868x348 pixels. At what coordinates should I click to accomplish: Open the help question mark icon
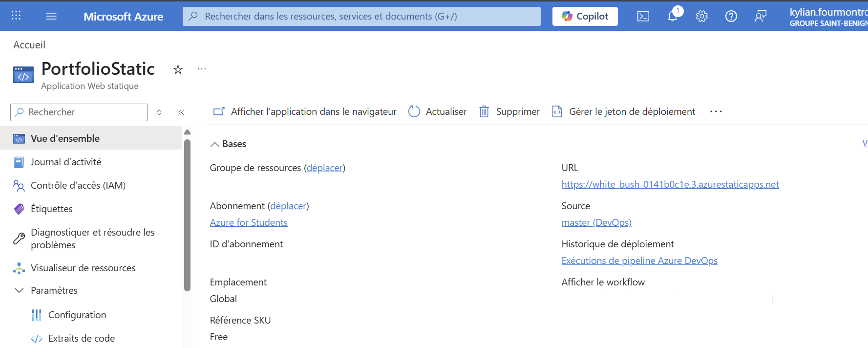pyautogui.click(x=731, y=16)
